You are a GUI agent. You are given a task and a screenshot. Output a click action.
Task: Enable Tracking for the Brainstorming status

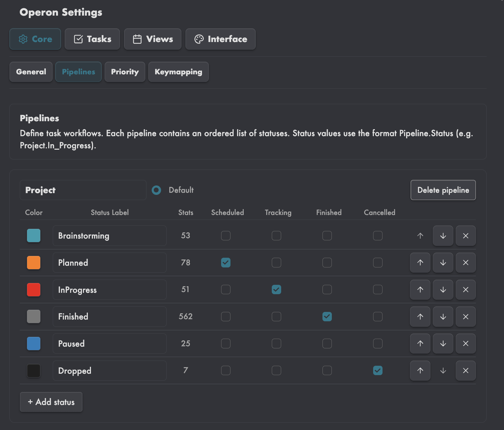tap(276, 235)
